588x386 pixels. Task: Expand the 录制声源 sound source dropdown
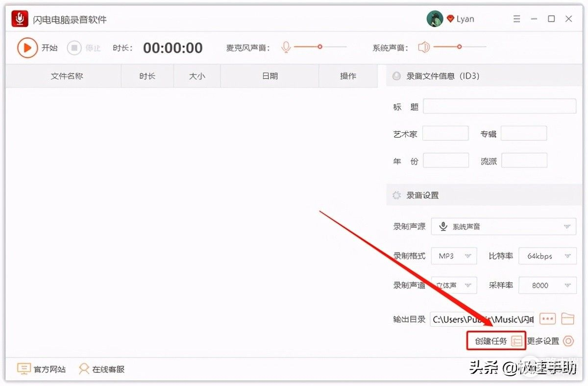[x=503, y=226]
